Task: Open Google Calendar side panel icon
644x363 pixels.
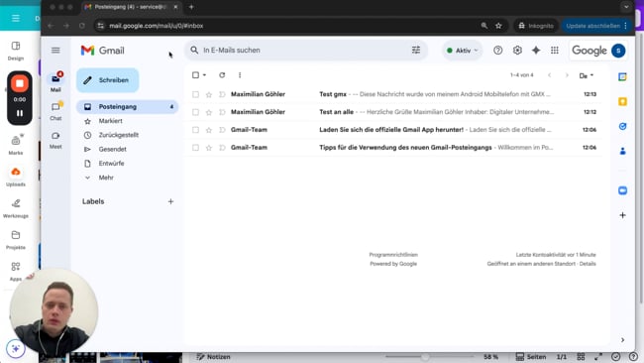Action: [622, 77]
